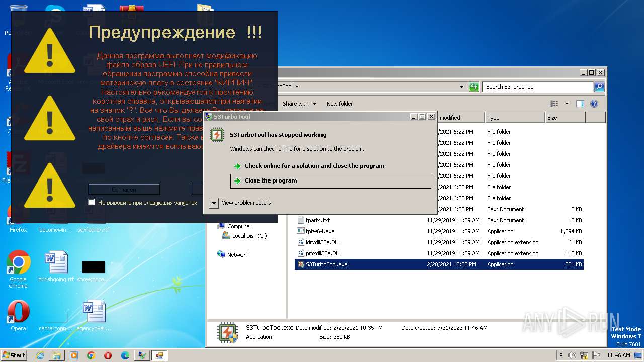Select S3TurboTool.exe file in Explorer

click(439, 264)
